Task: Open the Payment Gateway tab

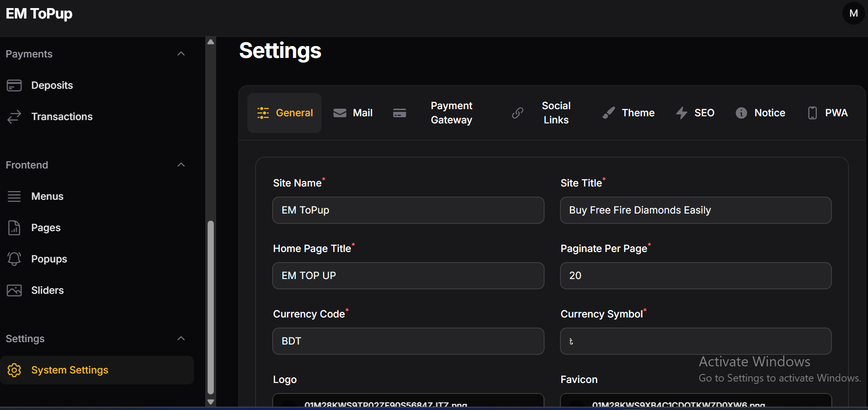Action: (437, 113)
